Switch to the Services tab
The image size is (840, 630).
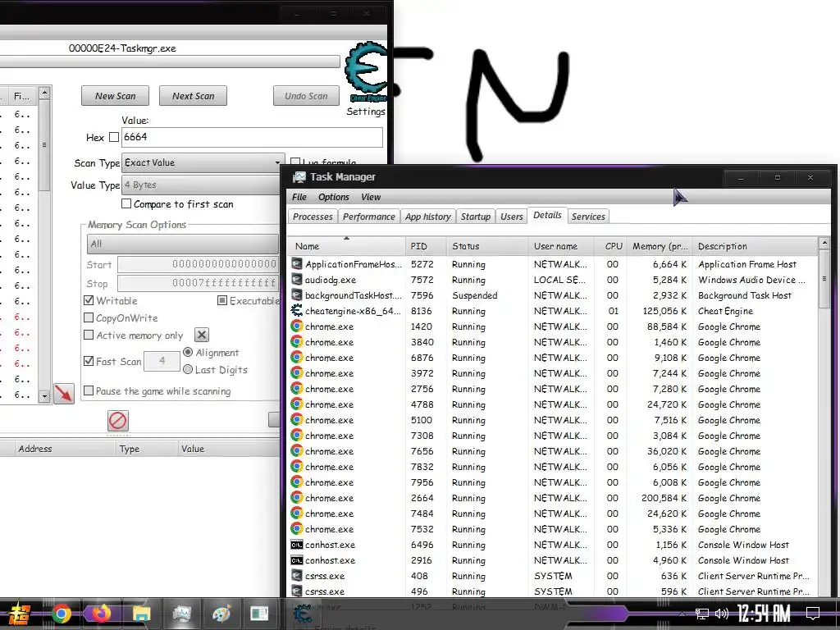tap(587, 217)
